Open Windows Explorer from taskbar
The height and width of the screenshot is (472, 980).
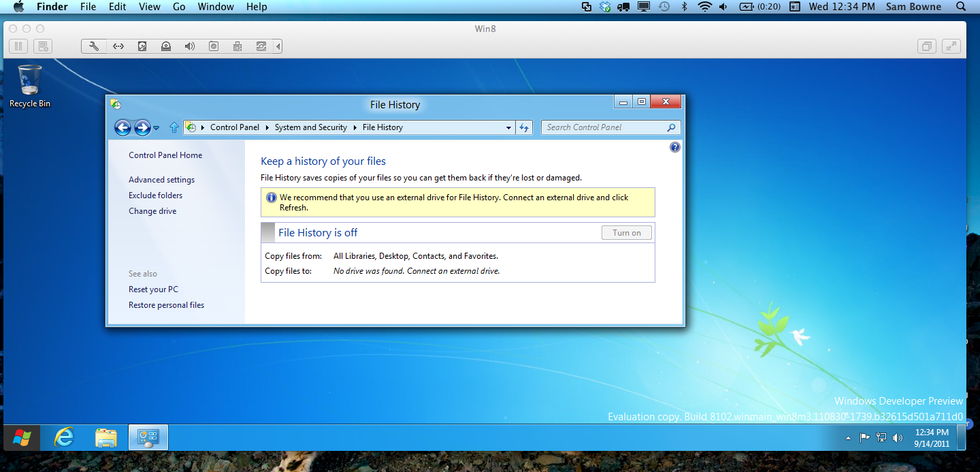point(106,437)
